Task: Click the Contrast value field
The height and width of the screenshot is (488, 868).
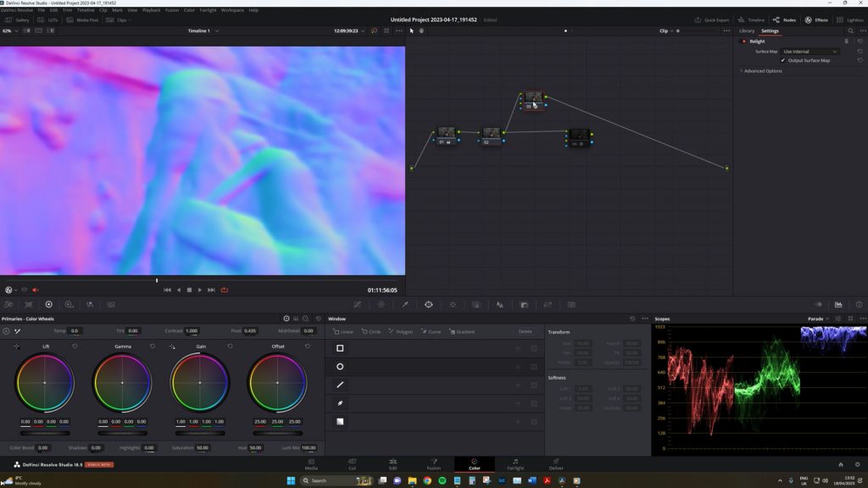Action: (x=192, y=331)
